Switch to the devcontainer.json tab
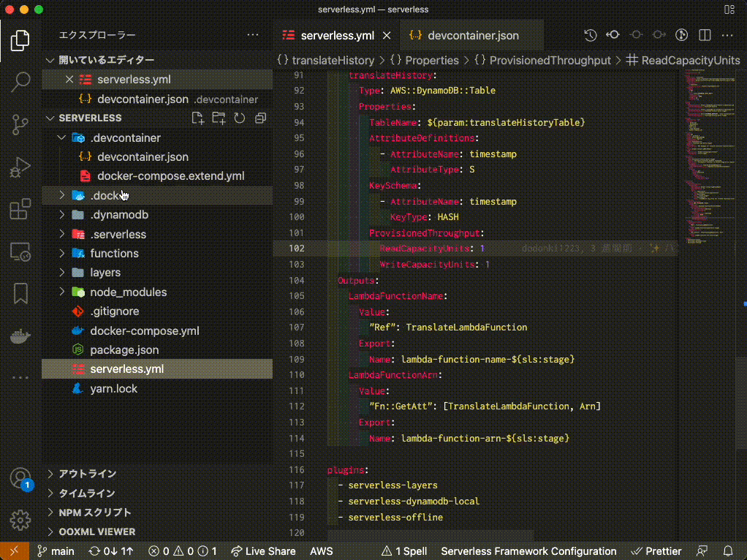 (x=471, y=35)
